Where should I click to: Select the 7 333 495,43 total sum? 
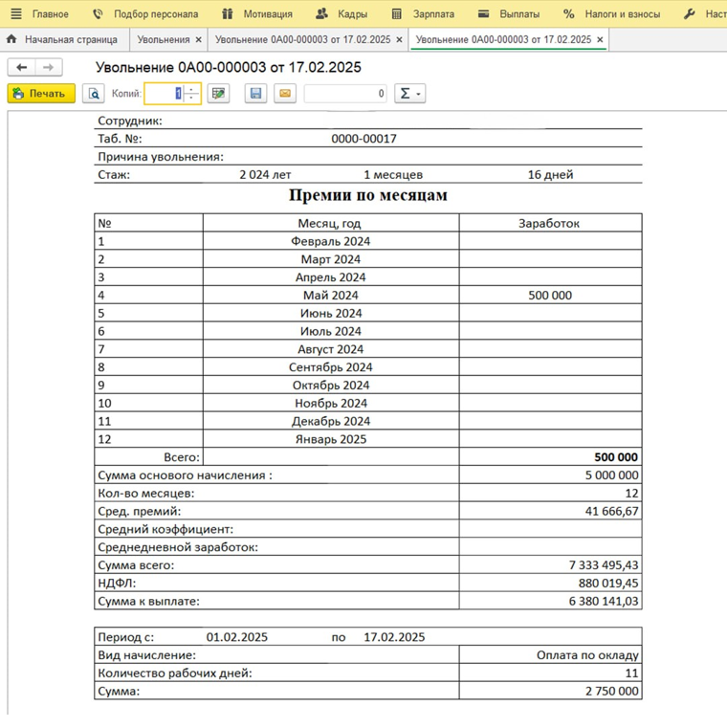coord(551,565)
